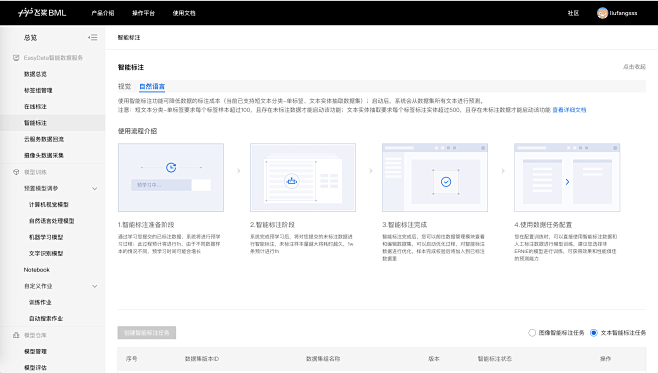
Task: Switch to the 自然语言 tab
Action: [152, 86]
